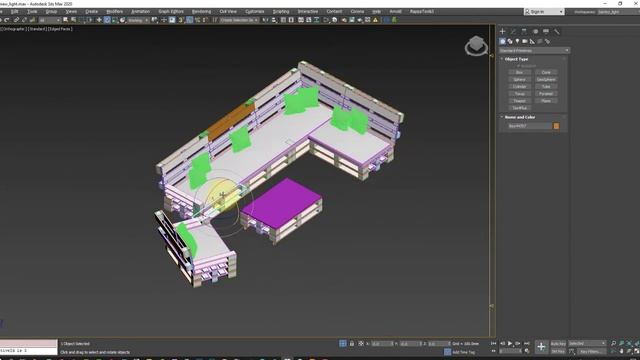
Task: Collapse the Object Type rollout
Action: tap(516, 59)
